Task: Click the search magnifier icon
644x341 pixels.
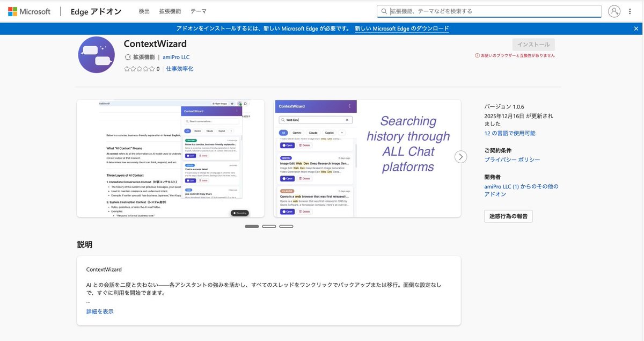Action: click(384, 11)
